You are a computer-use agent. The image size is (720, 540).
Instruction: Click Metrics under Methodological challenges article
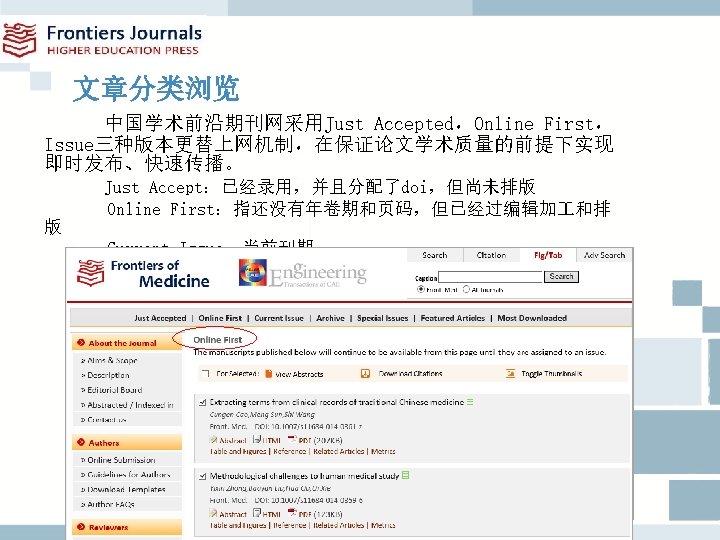click(x=383, y=525)
